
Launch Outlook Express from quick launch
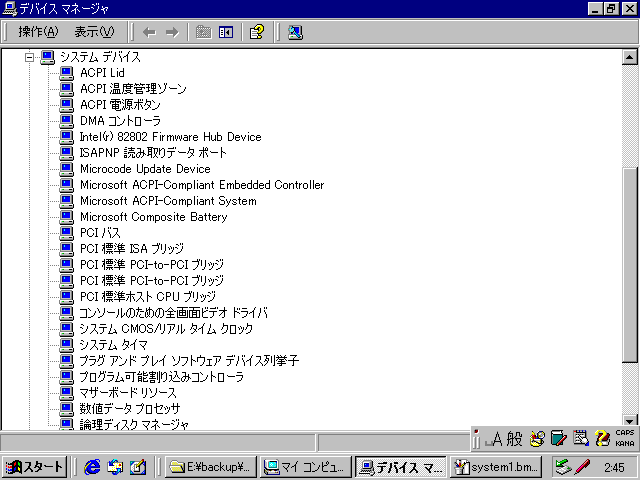115,467
